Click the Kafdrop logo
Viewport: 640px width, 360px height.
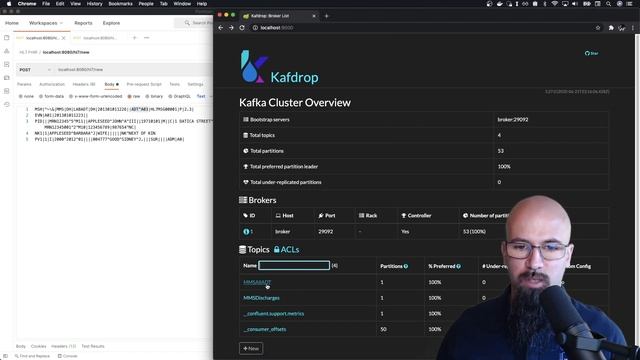pos(280,67)
